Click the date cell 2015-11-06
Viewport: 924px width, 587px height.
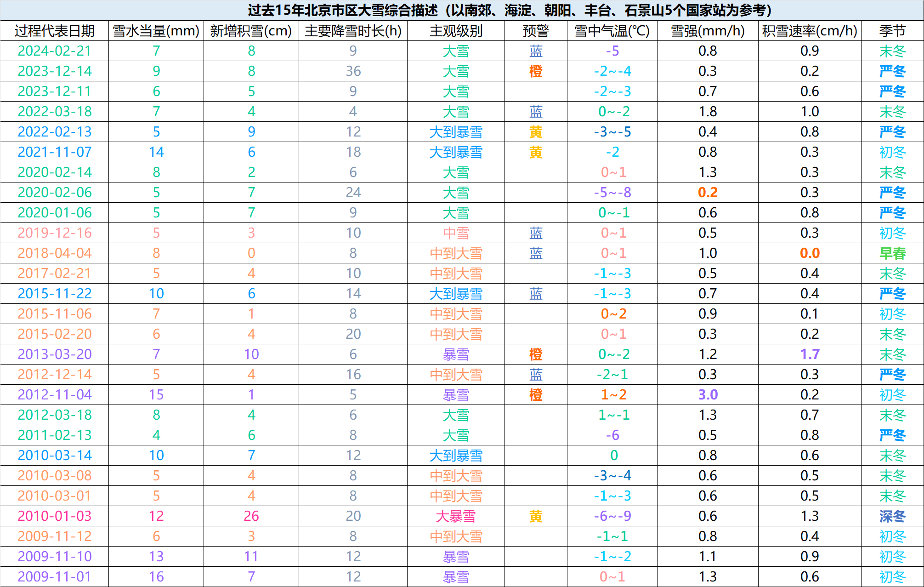(55, 314)
